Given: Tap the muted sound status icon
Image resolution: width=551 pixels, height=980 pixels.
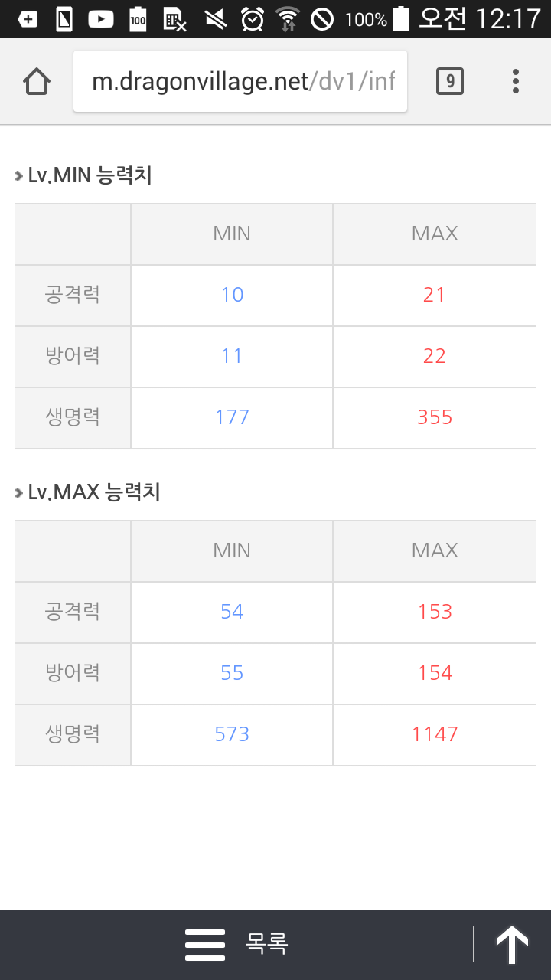Looking at the screenshot, I should tap(217, 19).
